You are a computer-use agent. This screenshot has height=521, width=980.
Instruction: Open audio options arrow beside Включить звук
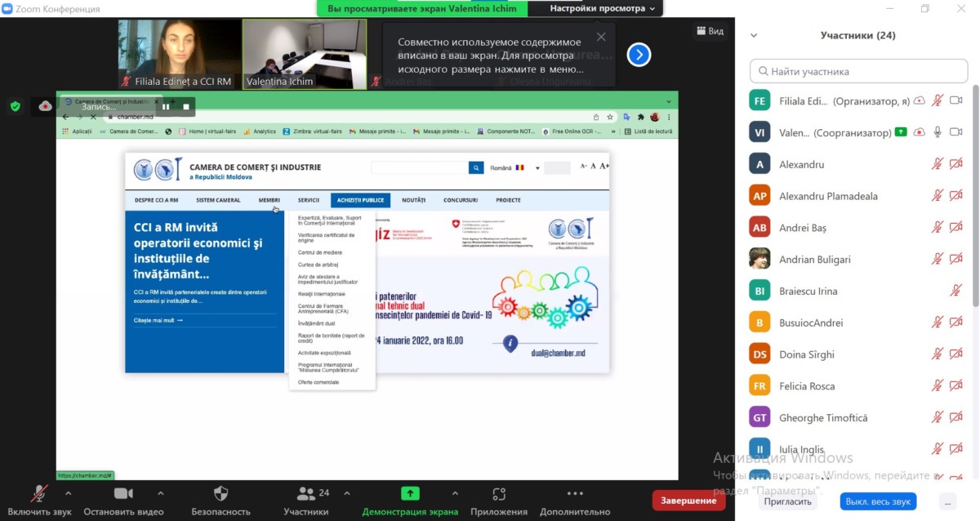[68, 493]
